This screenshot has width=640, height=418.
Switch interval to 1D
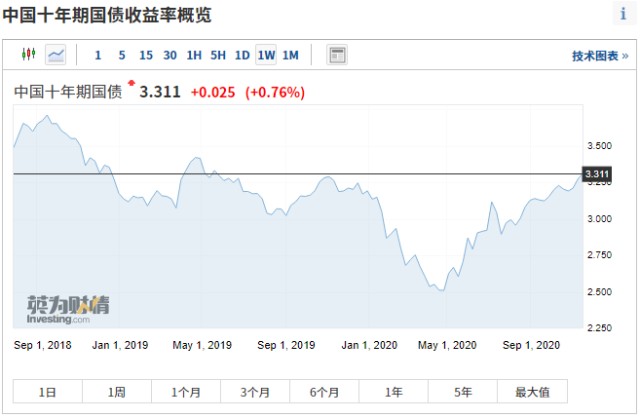242,55
